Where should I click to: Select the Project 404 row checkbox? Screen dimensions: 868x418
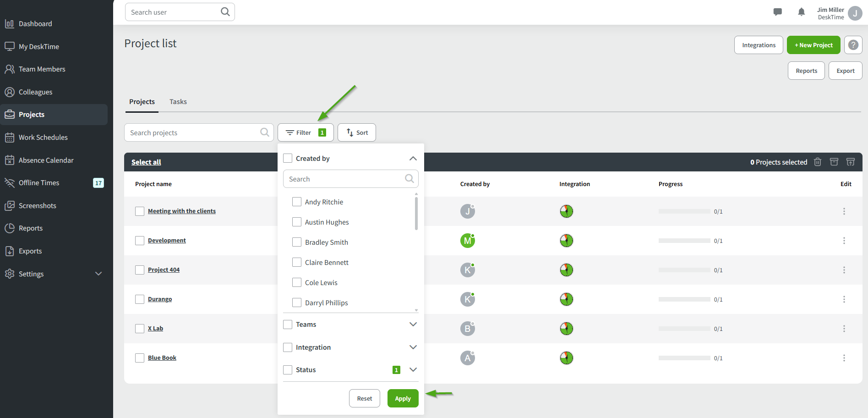[140, 270]
